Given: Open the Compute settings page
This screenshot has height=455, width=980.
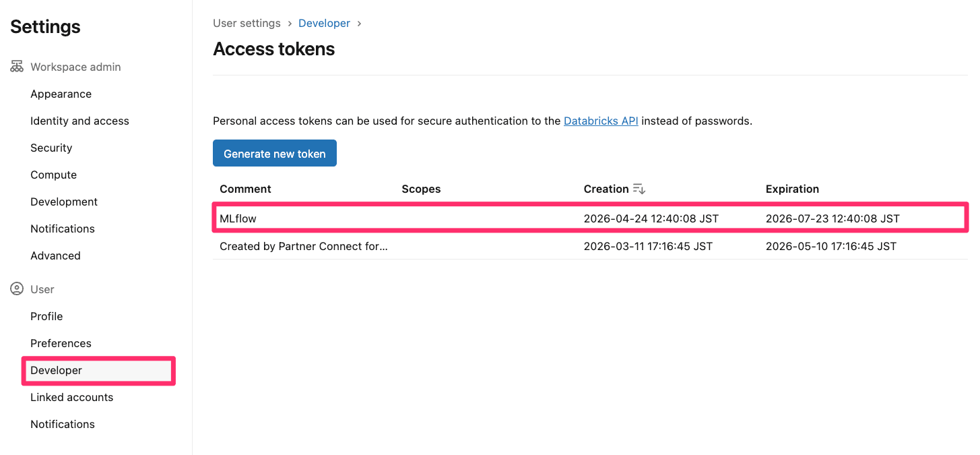Looking at the screenshot, I should click(x=53, y=175).
